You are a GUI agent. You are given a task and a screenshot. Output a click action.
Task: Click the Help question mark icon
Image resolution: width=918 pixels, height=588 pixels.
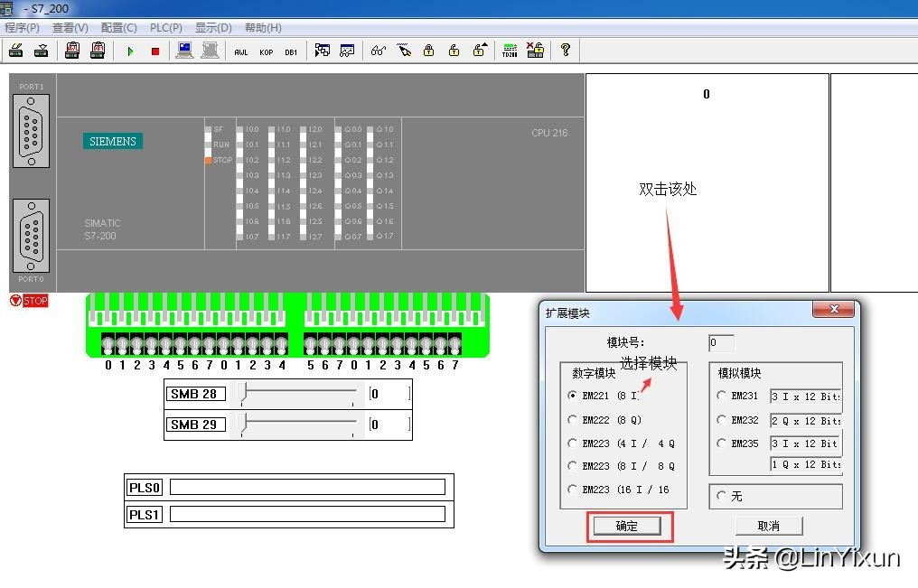click(x=565, y=51)
